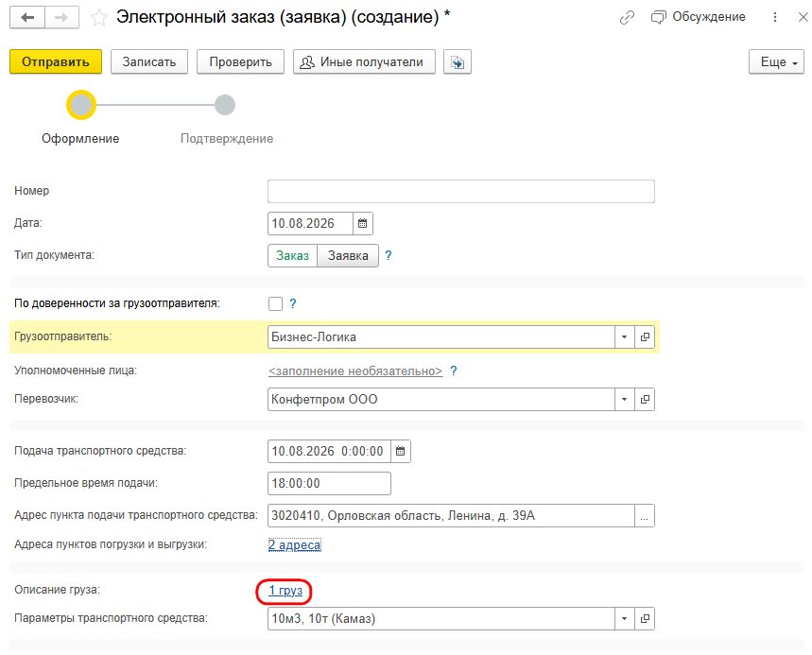The width and height of the screenshot is (812, 655).
Task: Expand the Перевозчик dropdown list
Action: pos(625,399)
